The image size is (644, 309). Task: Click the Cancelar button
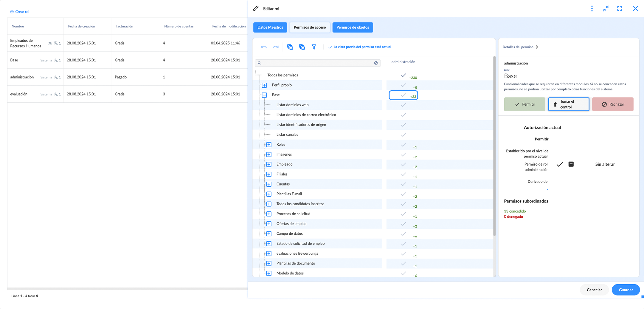coord(594,290)
